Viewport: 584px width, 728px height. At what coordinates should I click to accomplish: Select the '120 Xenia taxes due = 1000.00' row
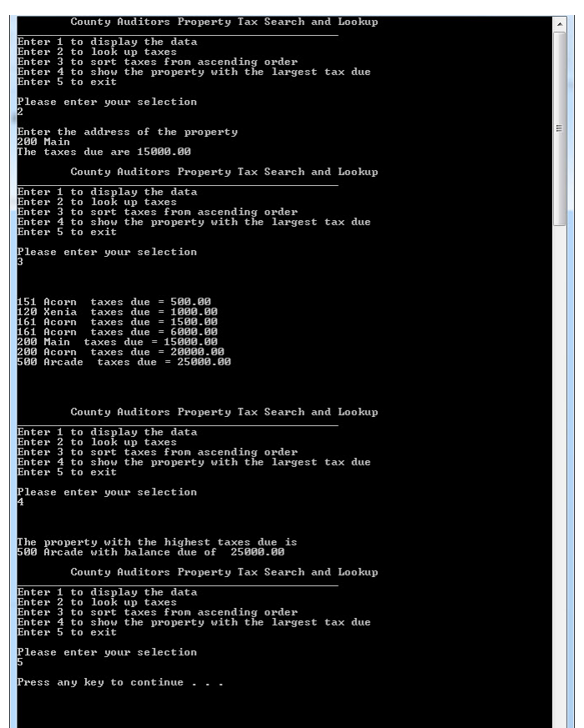pos(117,312)
